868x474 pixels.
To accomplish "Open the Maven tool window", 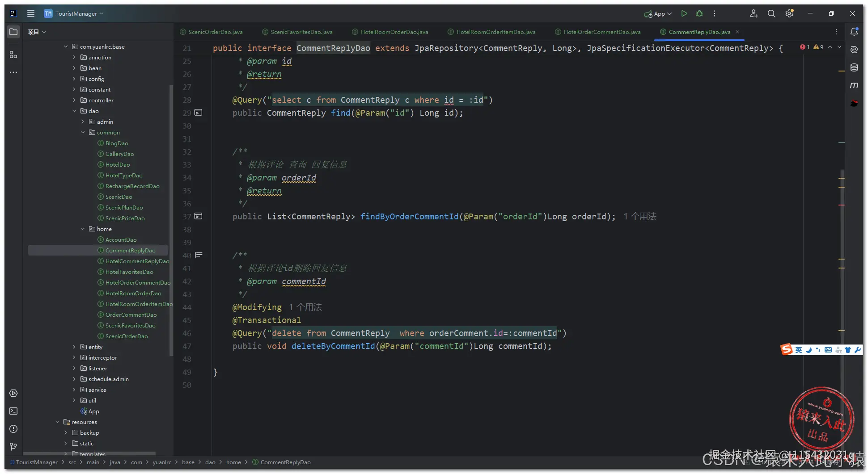I will click(x=854, y=85).
